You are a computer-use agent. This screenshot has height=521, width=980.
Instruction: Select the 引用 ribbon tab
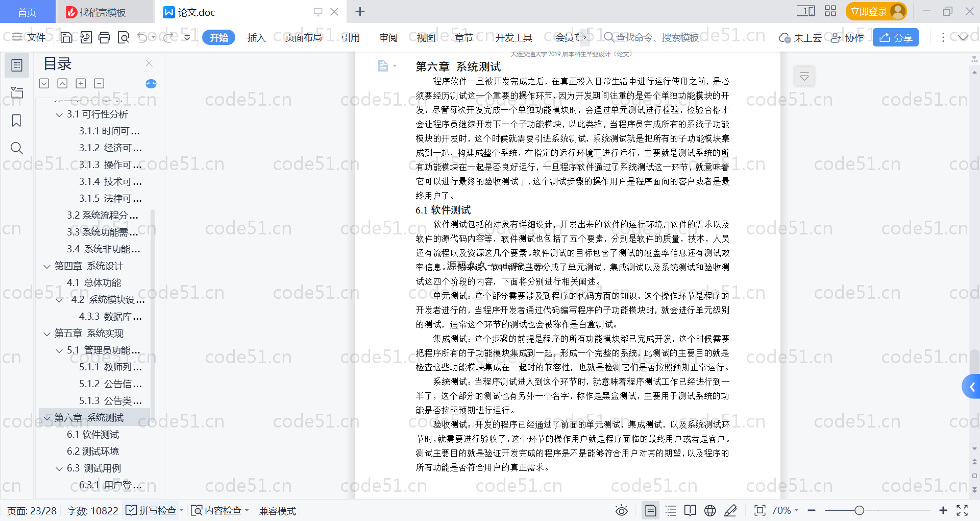point(351,37)
